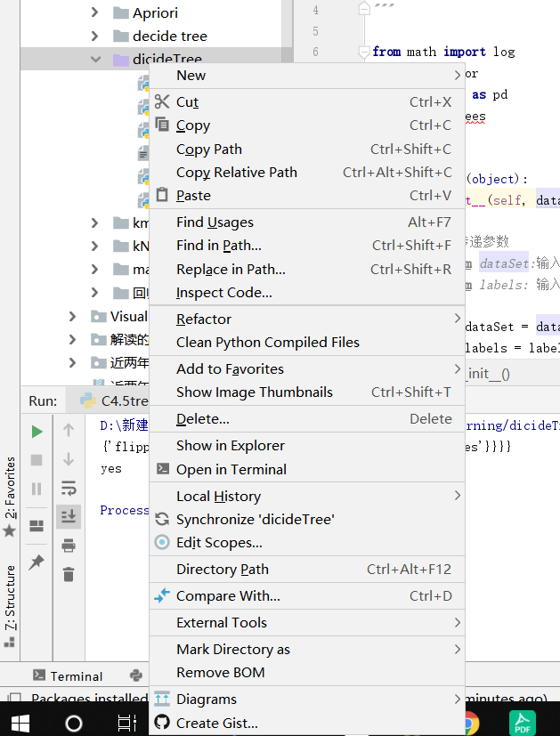Click the Compare With arrows icon
This screenshot has height=736, width=560.
point(162,595)
